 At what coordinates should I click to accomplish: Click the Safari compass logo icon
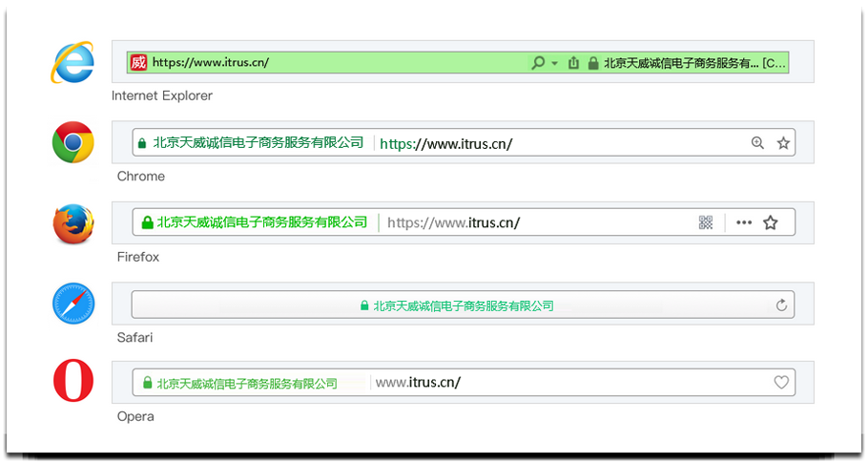tap(73, 304)
